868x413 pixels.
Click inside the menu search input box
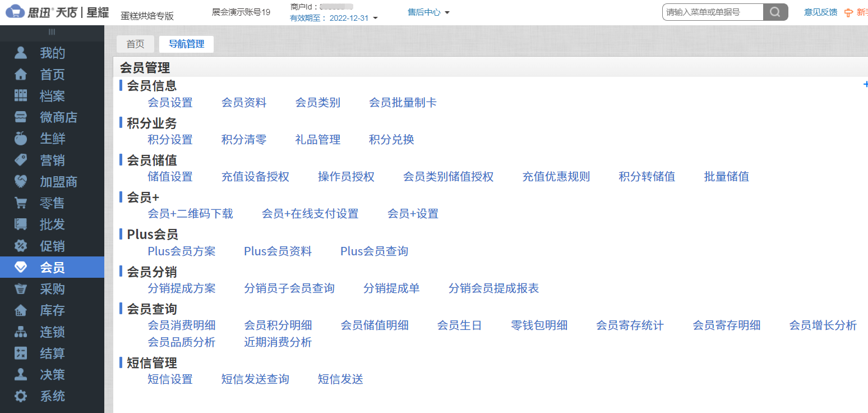point(712,11)
